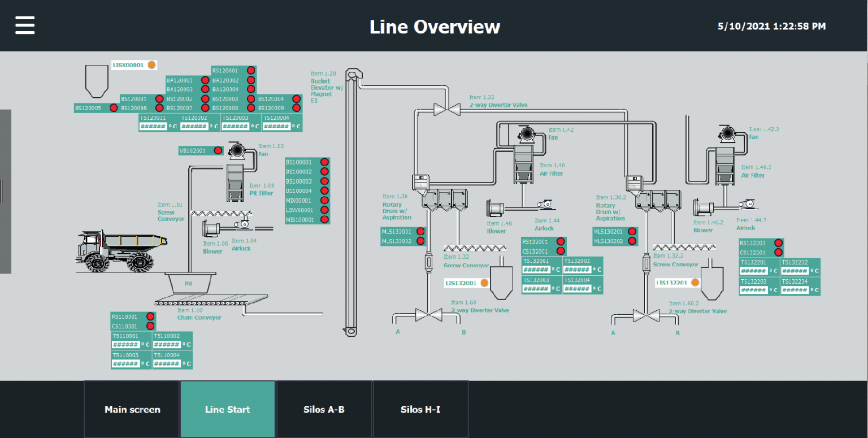Click the LISX00001 orange status indicator
Image resolution: width=868 pixels, height=438 pixels.
click(151, 65)
